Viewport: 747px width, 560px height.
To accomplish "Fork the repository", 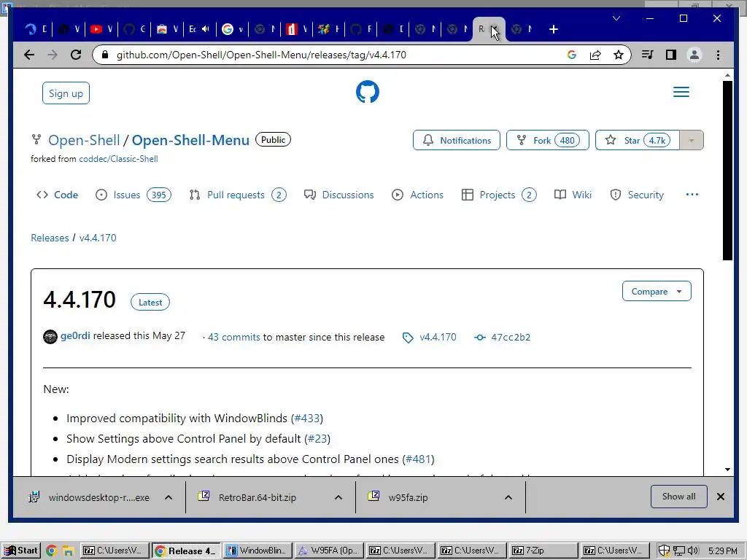I will [547, 140].
